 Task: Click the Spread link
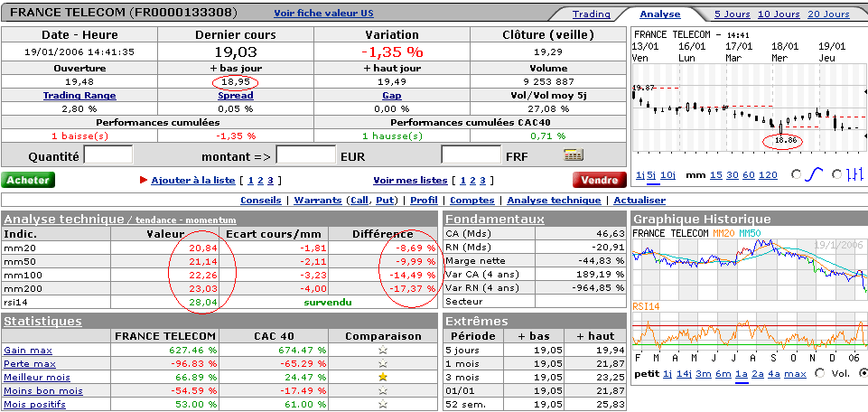236,95
